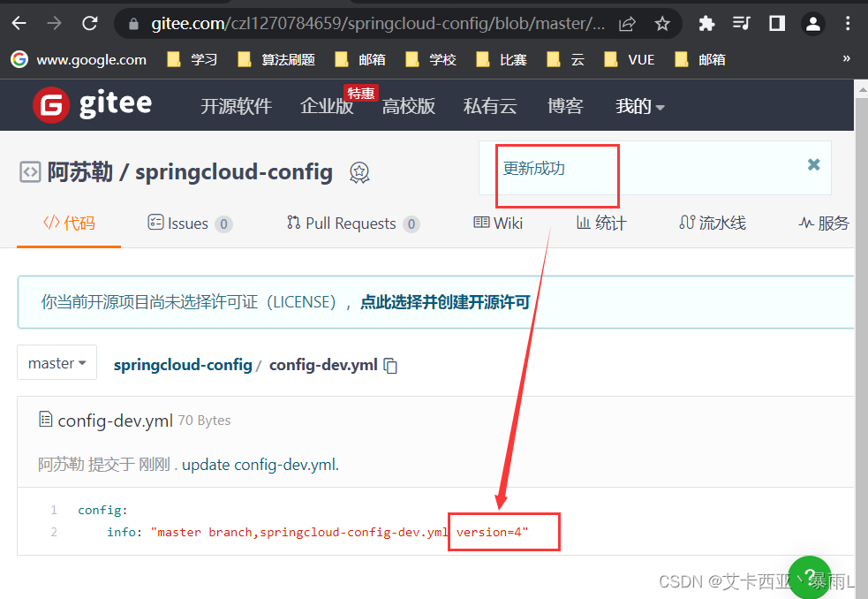The width and height of the screenshot is (868, 599).
Task: Open the media control icon
Action: click(x=741, y=23)
